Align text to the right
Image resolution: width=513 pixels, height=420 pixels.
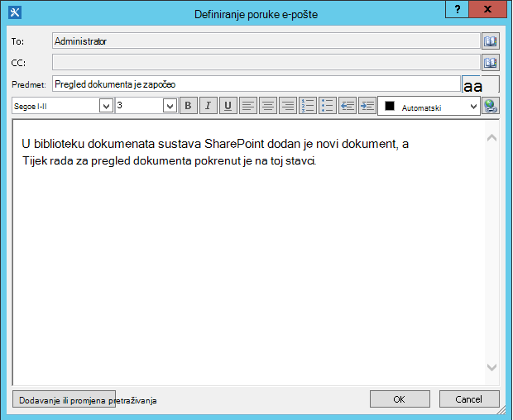(288, 106)
